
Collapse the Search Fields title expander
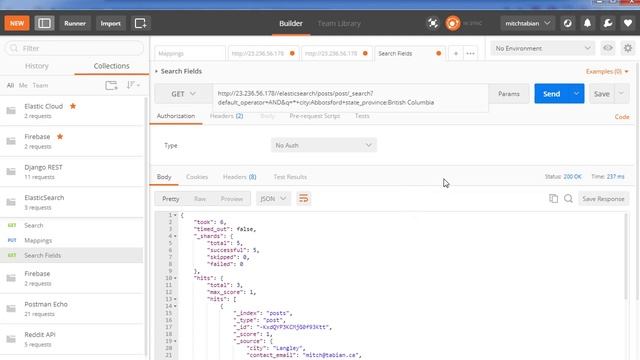156,71
